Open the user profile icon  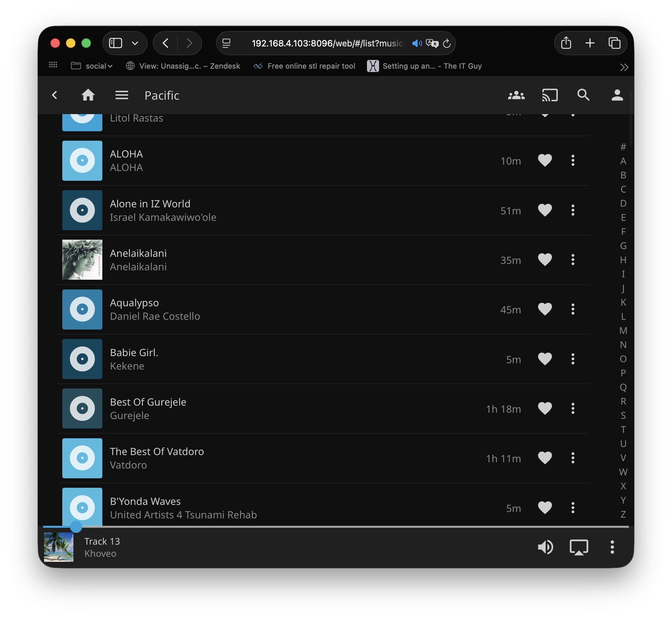(x=617, y=95)
